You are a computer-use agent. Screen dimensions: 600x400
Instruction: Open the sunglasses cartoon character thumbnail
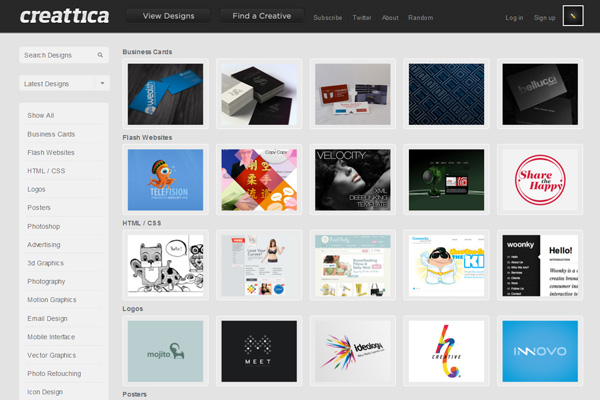[x=447, y=266]
